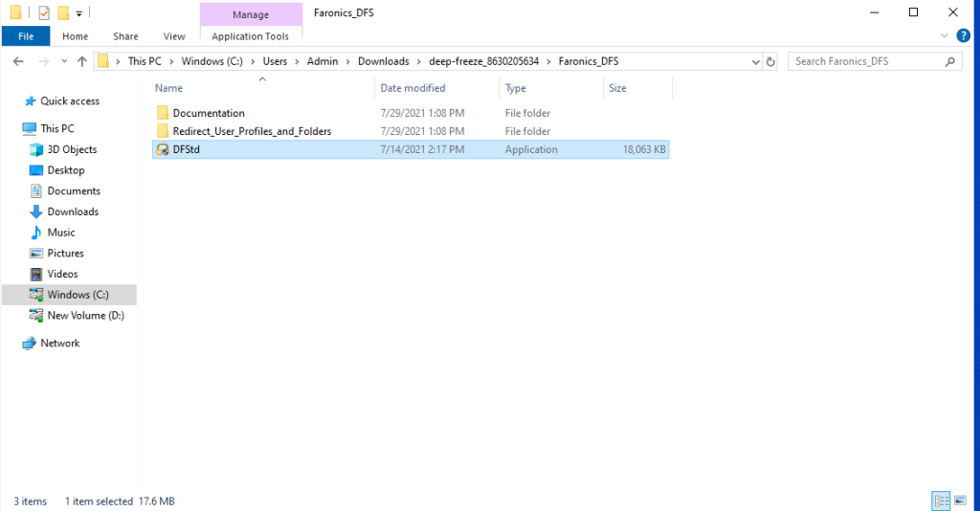Open the DFStd application file
Image resolution: width=980 pixels, height=511 pixels.
[x=186, y=149]
